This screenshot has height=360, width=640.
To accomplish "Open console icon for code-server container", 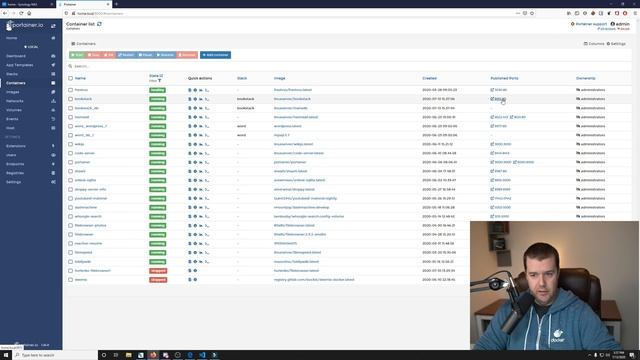I will click(x=207, y=153).
